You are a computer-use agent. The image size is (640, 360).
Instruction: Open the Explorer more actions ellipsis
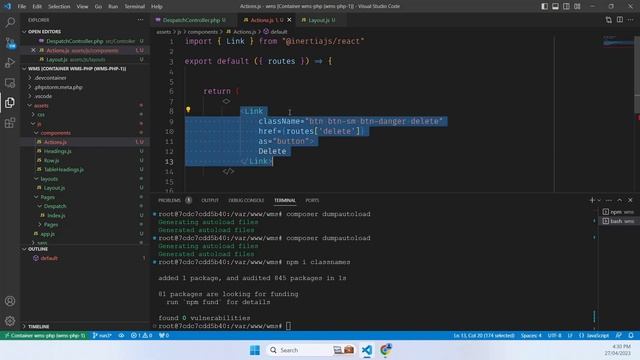coord(140,20)
